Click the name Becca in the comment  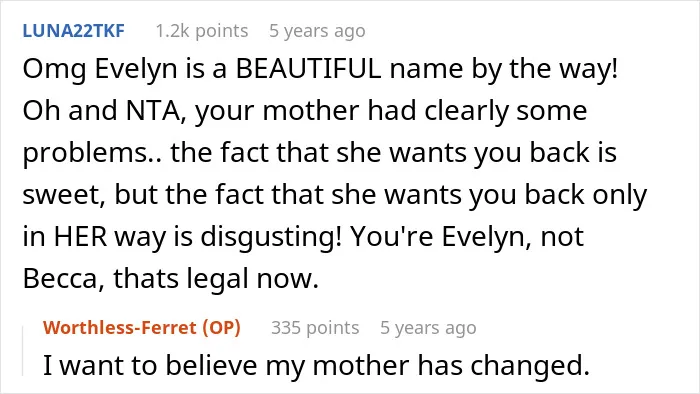coord(63,278)
